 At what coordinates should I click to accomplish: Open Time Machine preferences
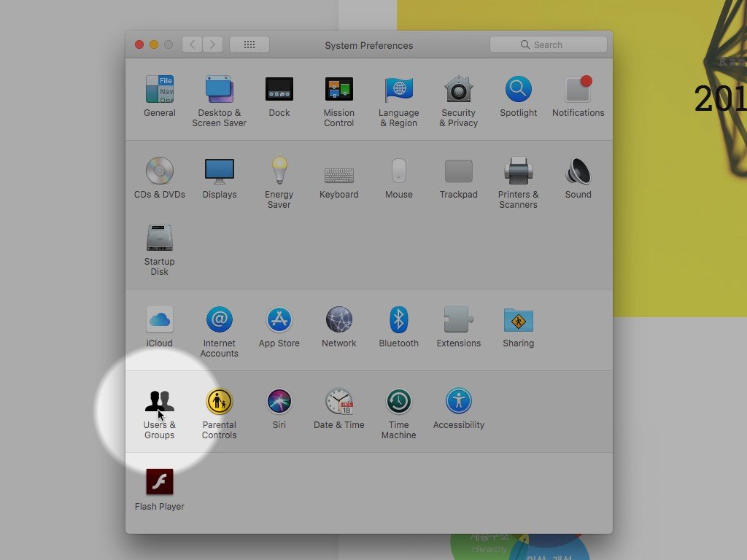(x=398, y=402)
